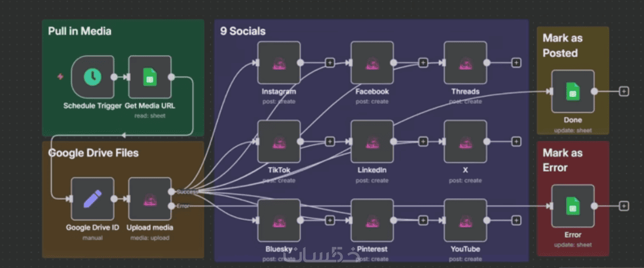Image resolution: width=644 pixels, height=268 pixels.
Task: Open the LinkedIn post node
Action: click(372, 141)
